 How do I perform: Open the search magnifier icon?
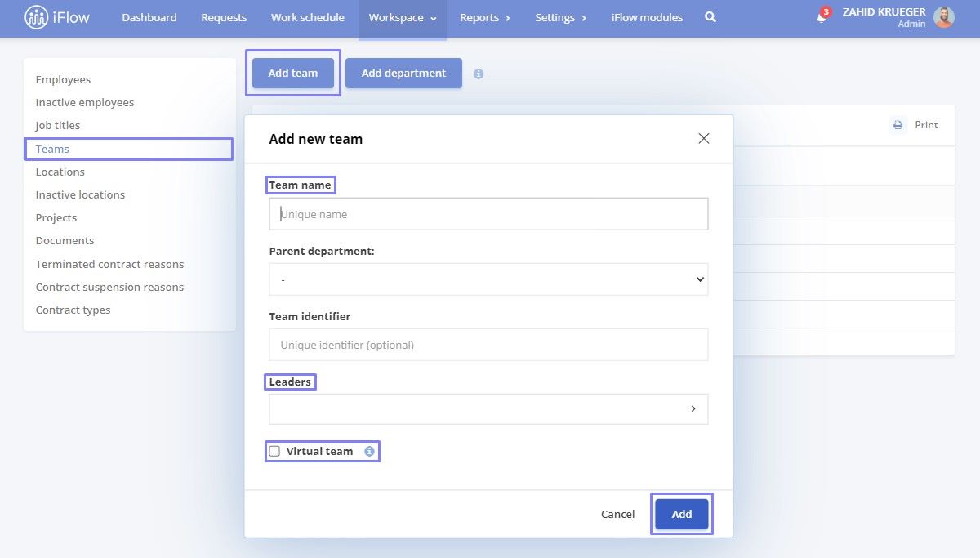coord(710,17)
